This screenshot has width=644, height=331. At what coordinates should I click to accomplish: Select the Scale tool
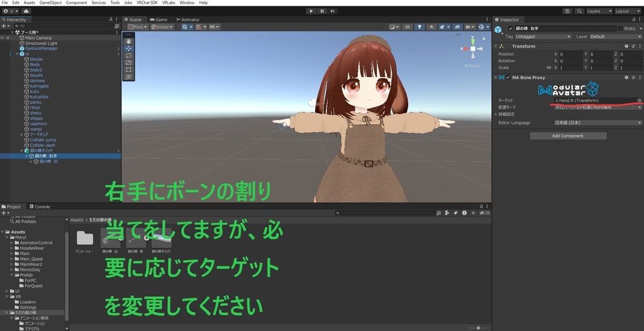tap(128, 62)
